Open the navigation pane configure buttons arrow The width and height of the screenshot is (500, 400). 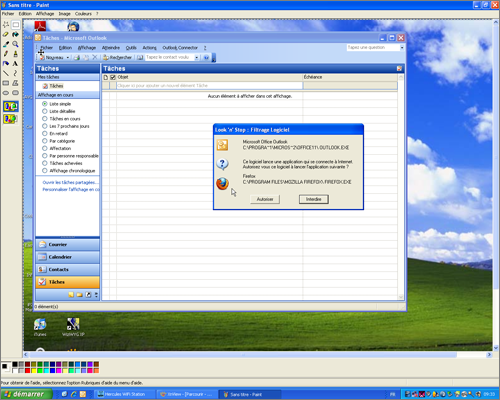(96, 295)
